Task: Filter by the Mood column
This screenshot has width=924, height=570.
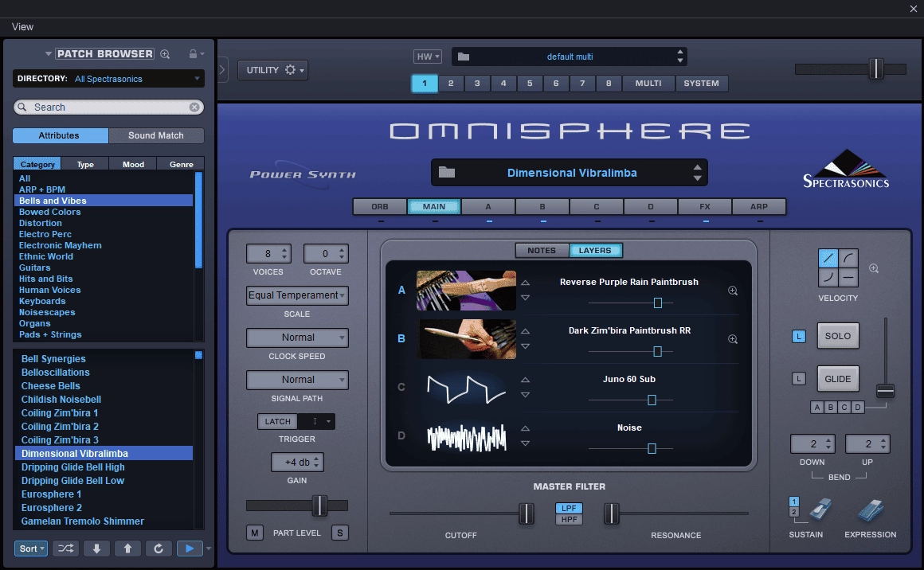Action: click(133, 164)
